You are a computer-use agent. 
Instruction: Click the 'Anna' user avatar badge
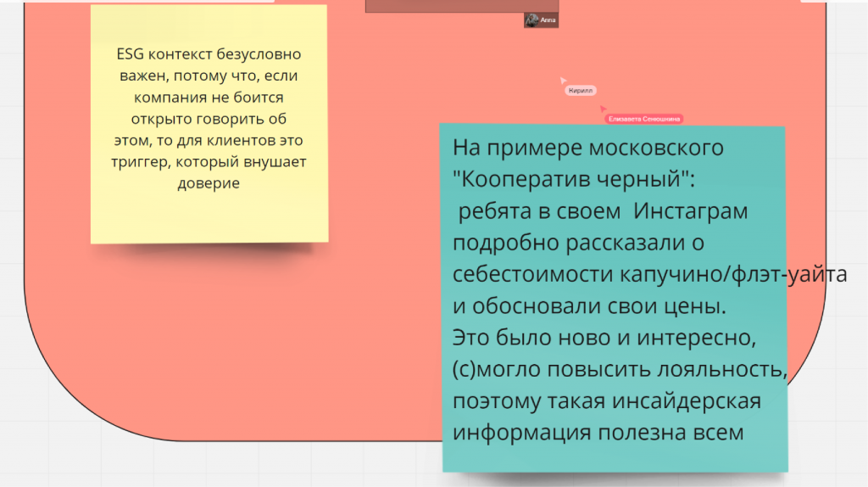[x=541, y=20]
